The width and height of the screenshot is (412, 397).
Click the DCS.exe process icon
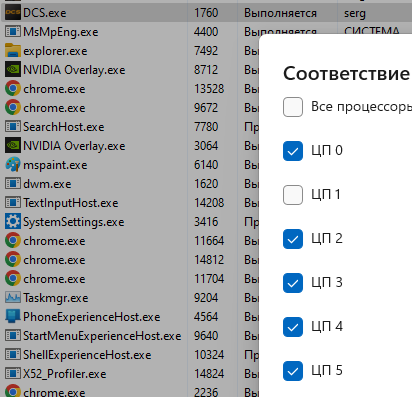pos(13,13)
